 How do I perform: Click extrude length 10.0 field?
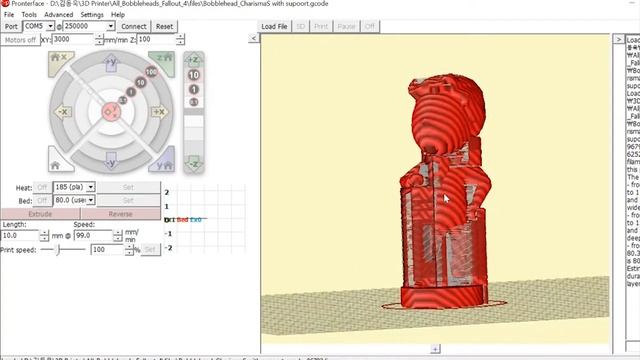(x=20, y=236)
